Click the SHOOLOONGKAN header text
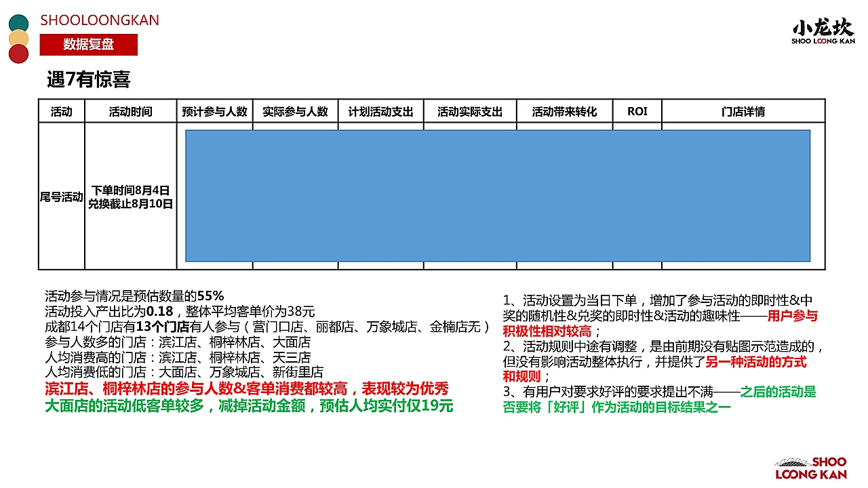Screen dimensions: 868x488 100,20
